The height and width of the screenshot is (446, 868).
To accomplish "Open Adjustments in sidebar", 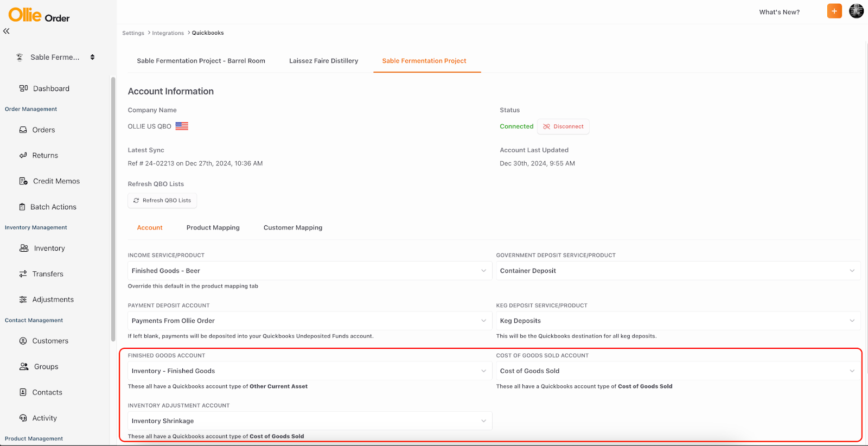I will point(53,300).
